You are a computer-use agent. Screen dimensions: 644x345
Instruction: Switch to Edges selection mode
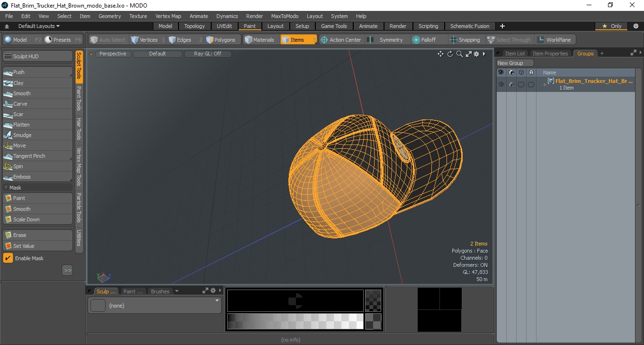point(184,40)
